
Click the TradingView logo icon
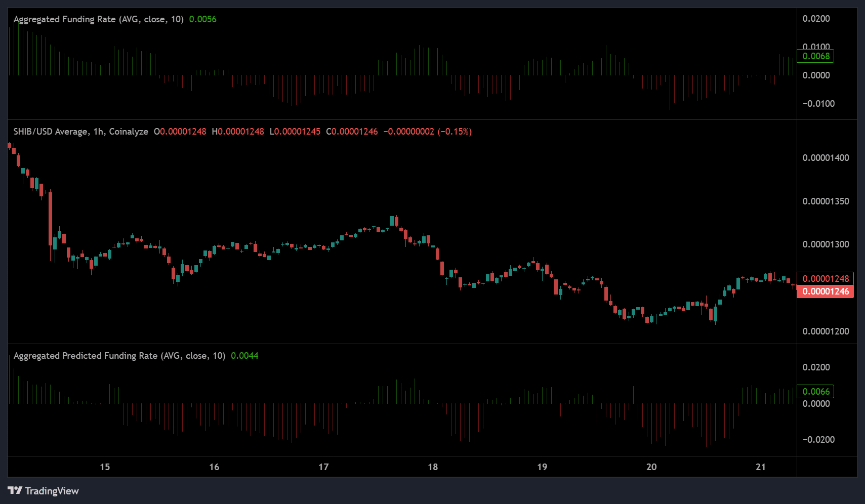15,491
